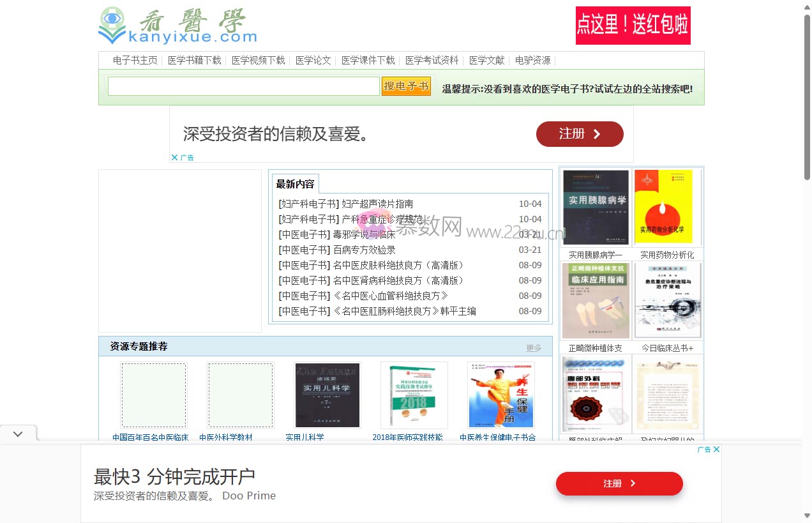Go to 医学视频下载 menu item
Screen dimensions: 812x523
[x=259, y=61]
